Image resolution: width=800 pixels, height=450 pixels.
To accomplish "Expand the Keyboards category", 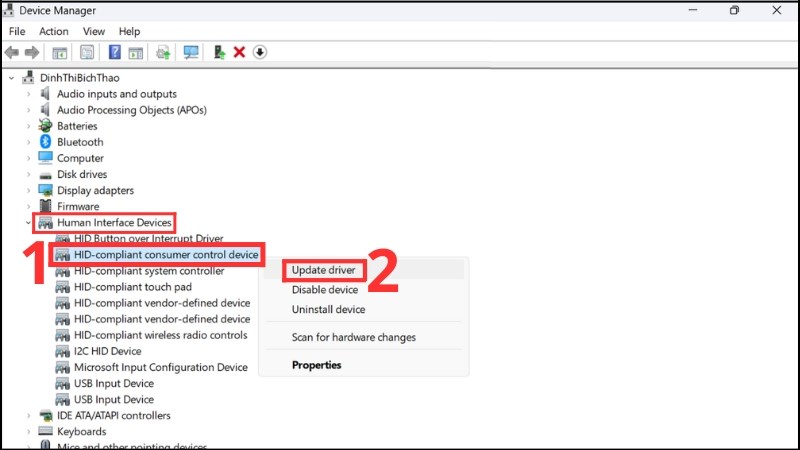I will click(x=28, y=431).
